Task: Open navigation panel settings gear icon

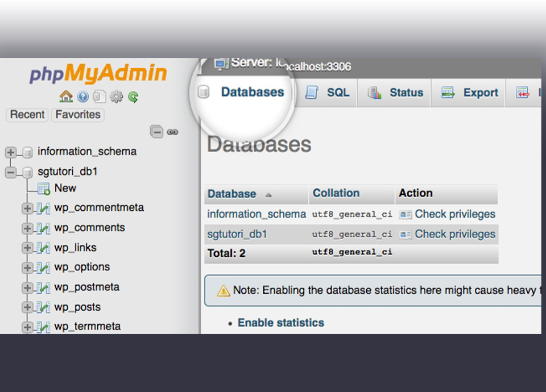Action: pos(116,97)
